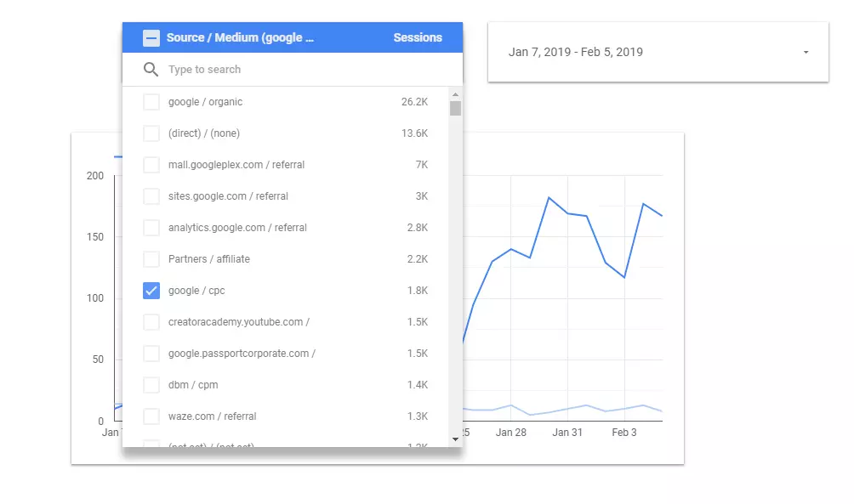This screenshot has height=504, width=854.
Task: Check the (direct) / (none) checkbox
Action: click(151, 133)
